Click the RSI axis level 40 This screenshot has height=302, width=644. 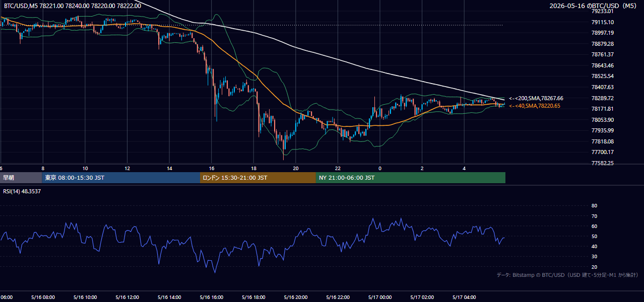pos(594,246)
